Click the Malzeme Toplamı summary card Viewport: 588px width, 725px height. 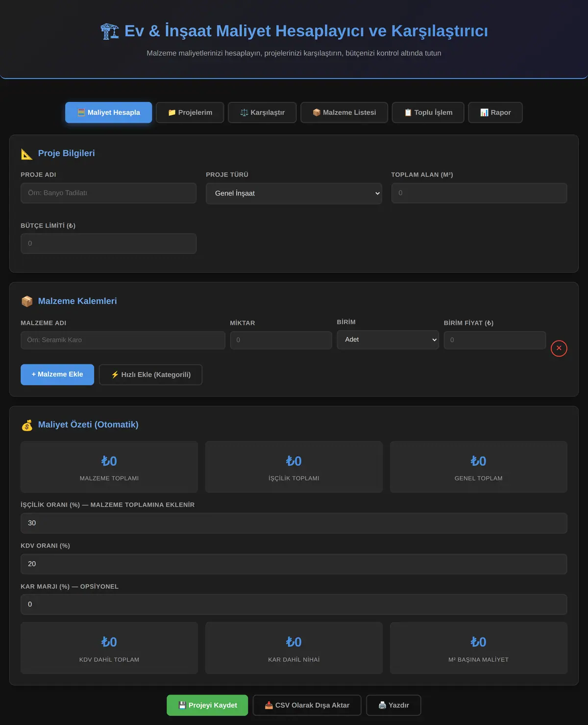[x=109, y=467]
